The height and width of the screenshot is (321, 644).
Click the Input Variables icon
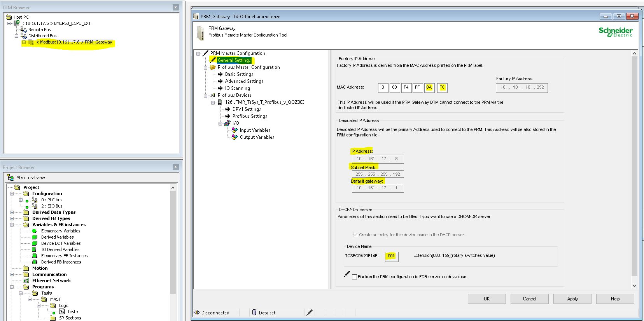[234, 130]
